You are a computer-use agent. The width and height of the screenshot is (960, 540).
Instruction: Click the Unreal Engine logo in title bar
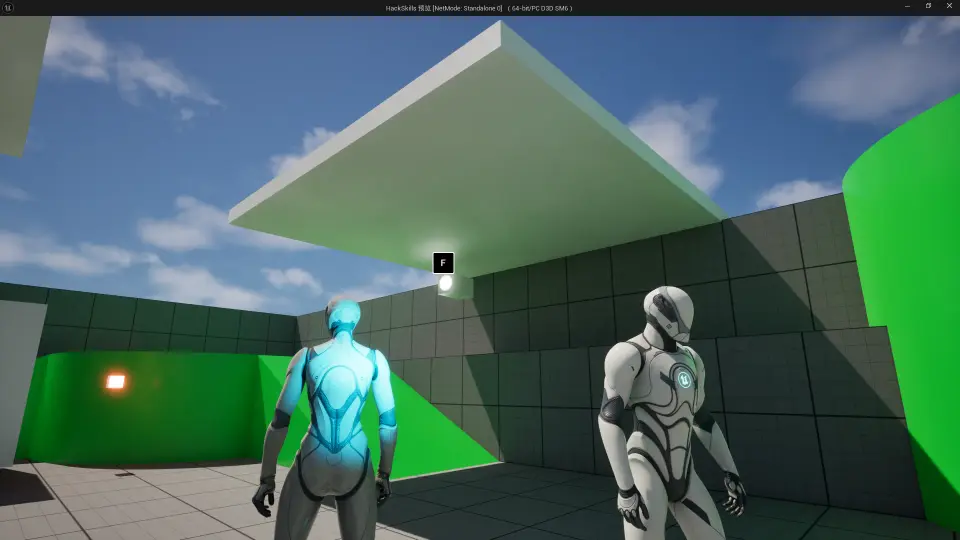point(8,7)
